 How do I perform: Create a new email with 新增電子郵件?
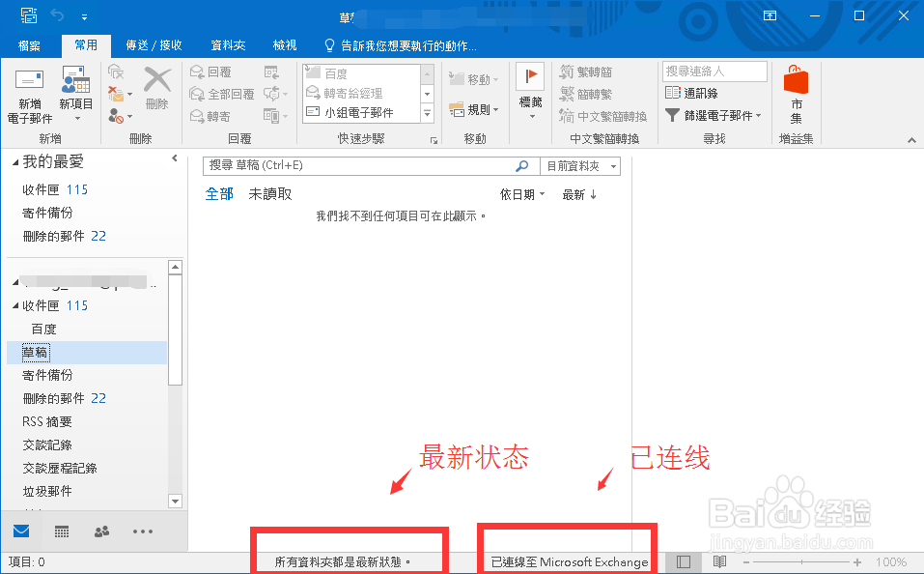point(28,94)
